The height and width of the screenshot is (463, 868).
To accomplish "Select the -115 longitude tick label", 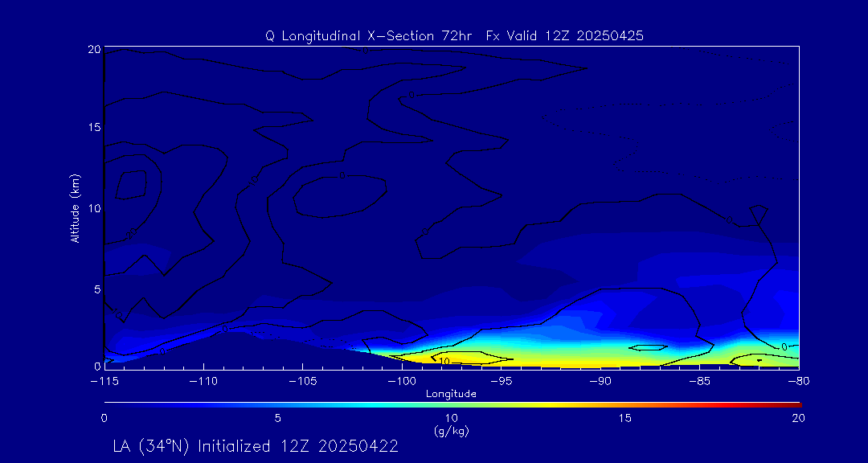I will point(104,382).
